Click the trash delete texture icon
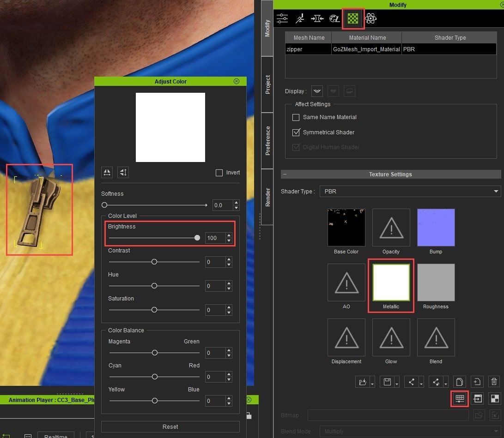Viewport: 504px width, 438px height. 494,382
